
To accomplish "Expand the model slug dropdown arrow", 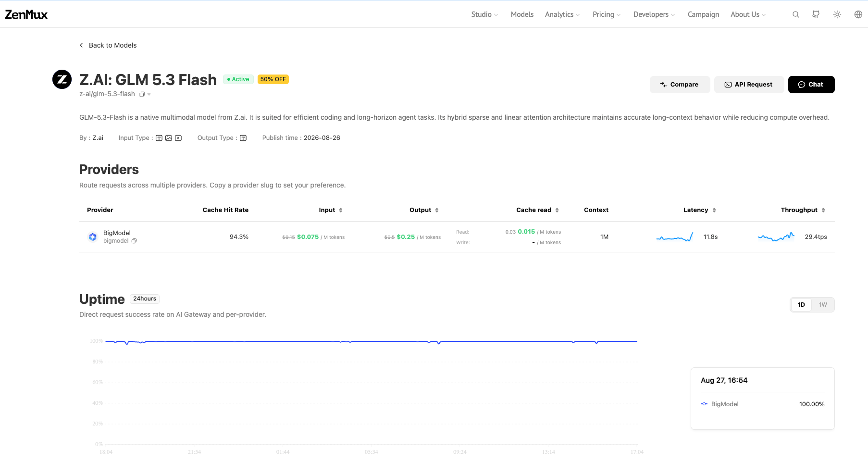I will coord(149,94).
